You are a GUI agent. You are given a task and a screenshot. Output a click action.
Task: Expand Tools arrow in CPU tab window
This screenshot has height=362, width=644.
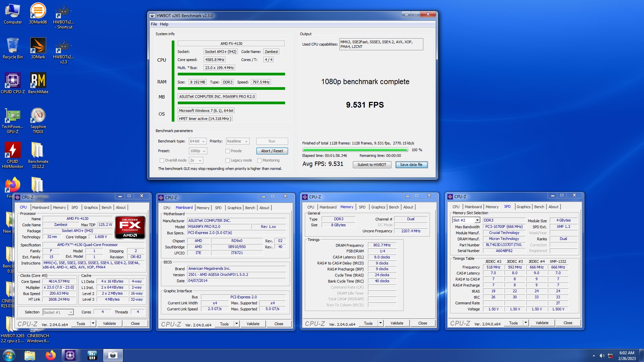93,323
